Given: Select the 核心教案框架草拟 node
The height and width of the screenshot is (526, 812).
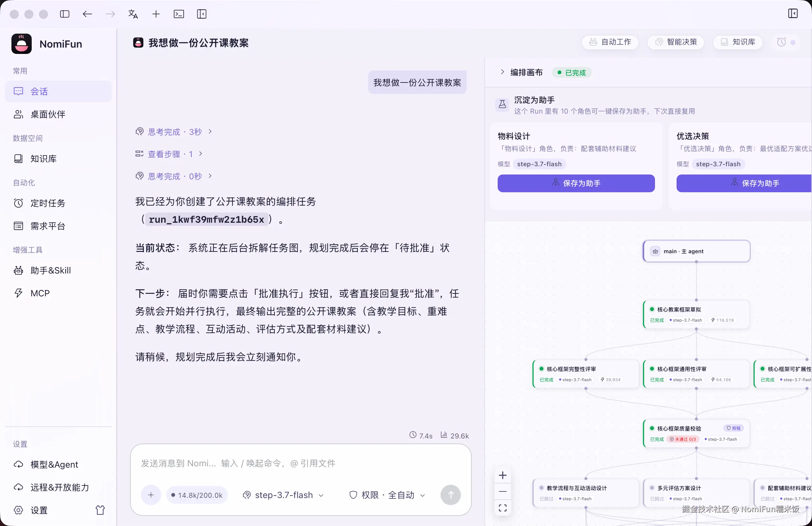Looking at the screenshot, I should tap(696, 314).
